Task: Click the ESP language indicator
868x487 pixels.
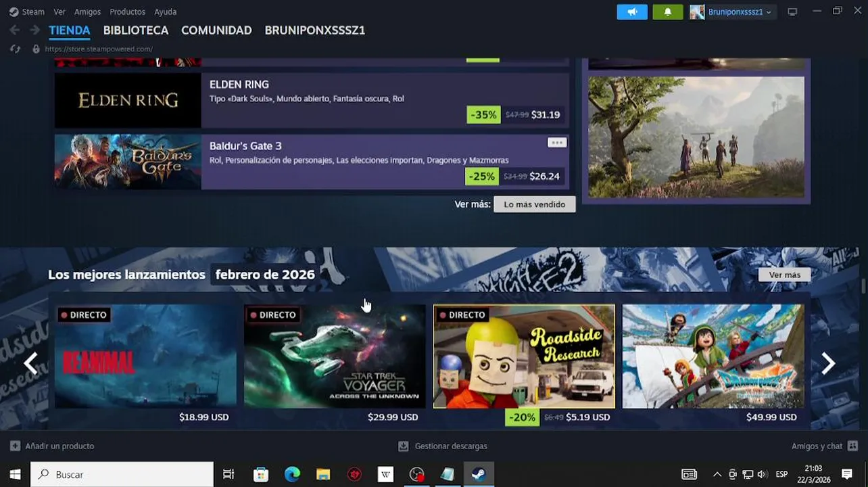Action: click(781, 474)
